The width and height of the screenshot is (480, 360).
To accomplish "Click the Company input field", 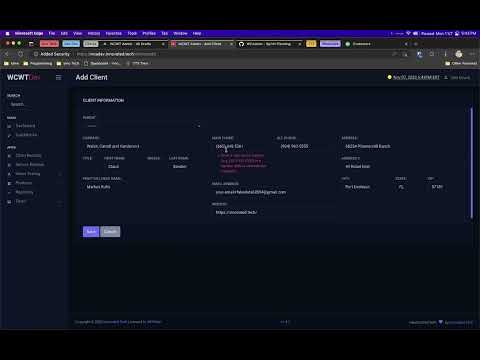I will click(x=143, y=146).
